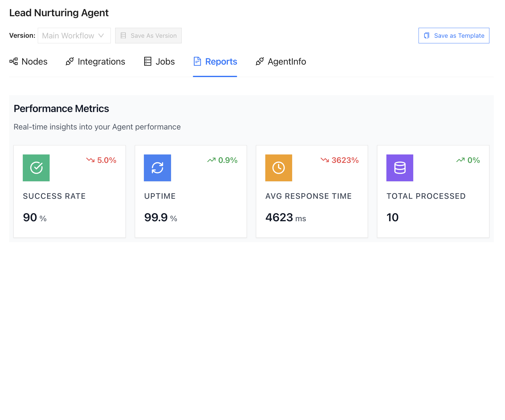Click the 3623% response time trend indicator
Viewport: 505px width, 420px height.
[340, 160]
